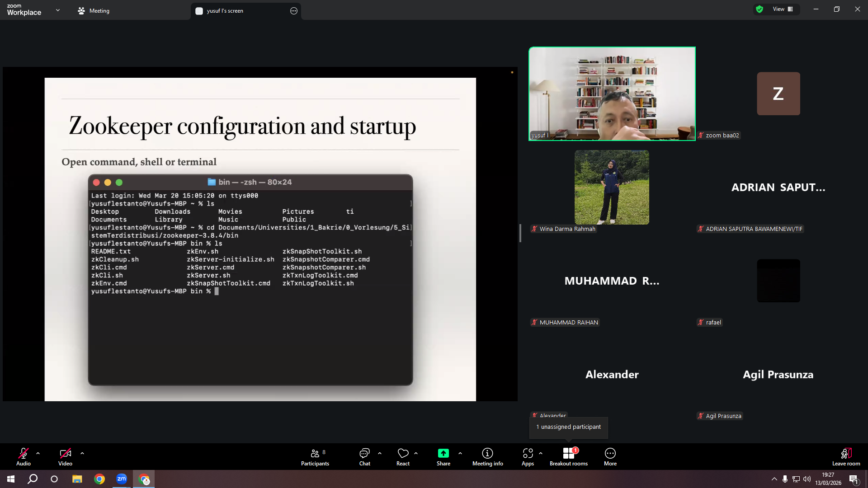Open the second Chrome profile window on taskbar
This screenshot has height=488, width=868.
[x=144, y=479]
